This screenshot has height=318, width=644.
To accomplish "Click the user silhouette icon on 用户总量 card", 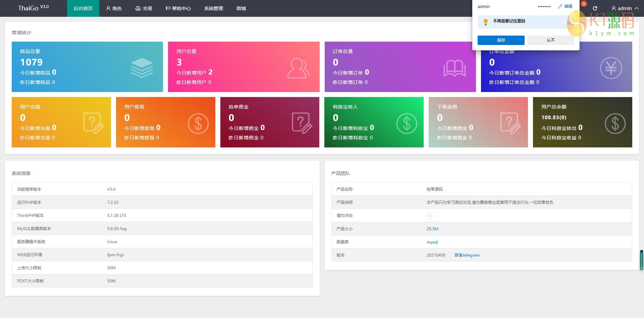I will click(x=298, y=68).
